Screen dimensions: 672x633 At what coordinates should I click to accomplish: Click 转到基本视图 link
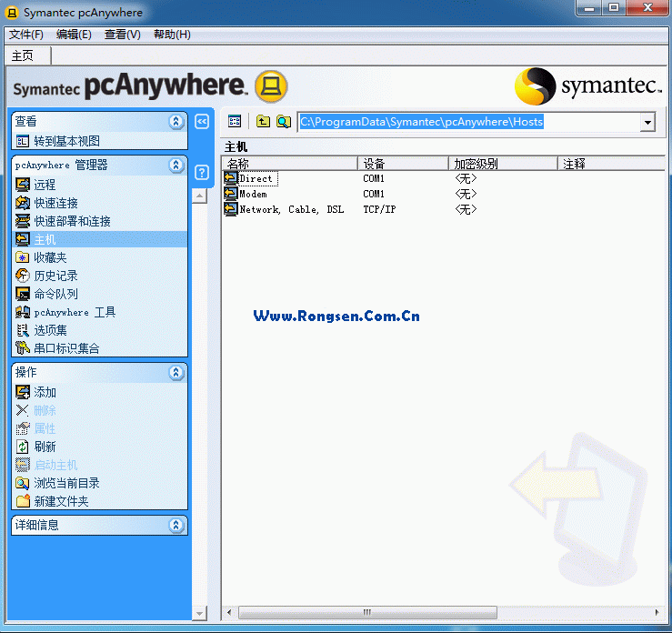point(66,141)
